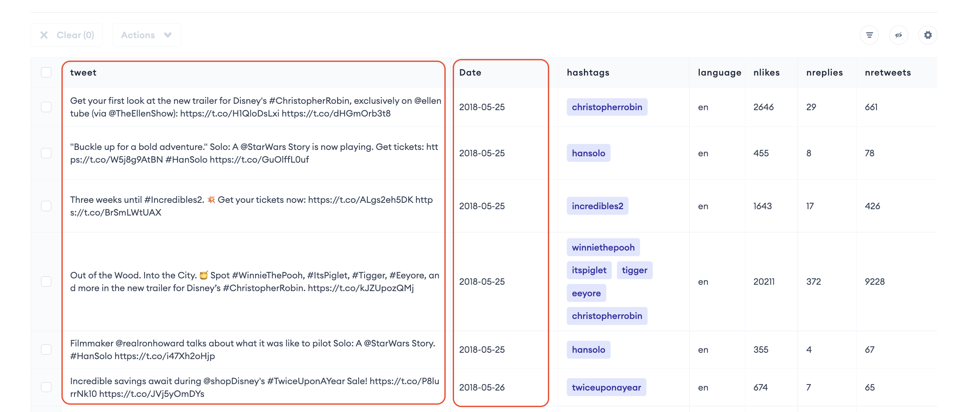The image size is (980, 412).
Task: Click hansolo tag in the 'Buckle up' row
Action: pyautogui.click(x=588, y=153)
